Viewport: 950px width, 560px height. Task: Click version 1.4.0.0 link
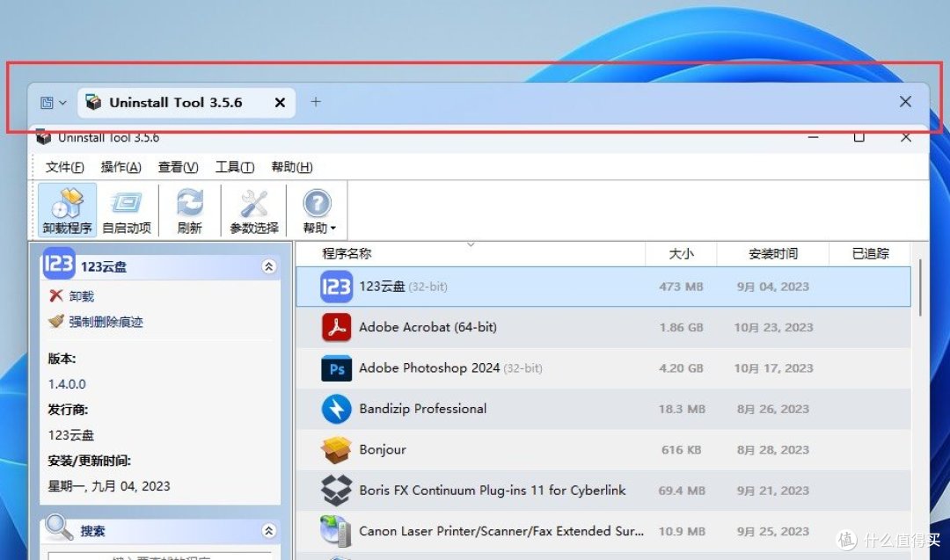click(67, 384)
